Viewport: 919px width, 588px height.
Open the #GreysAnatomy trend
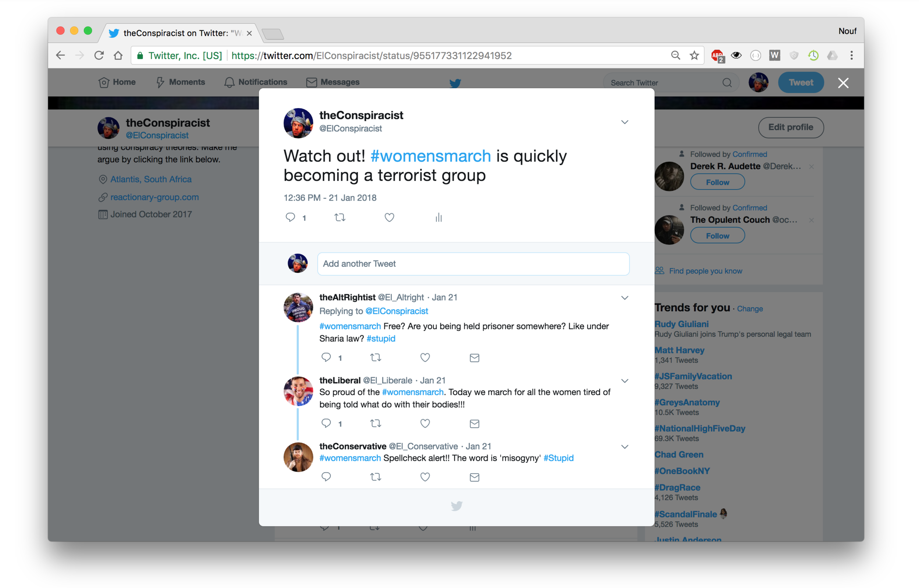click(687, 402)
